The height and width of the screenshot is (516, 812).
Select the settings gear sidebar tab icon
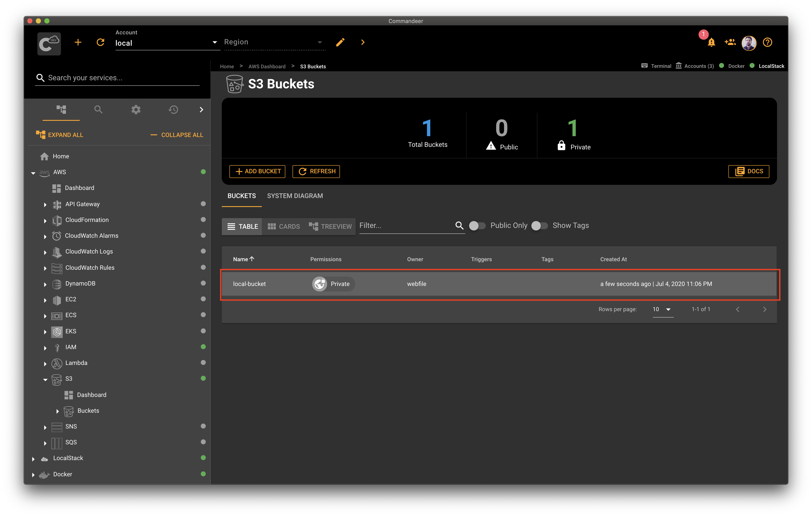pyautogui.click(x=136, y=109)
